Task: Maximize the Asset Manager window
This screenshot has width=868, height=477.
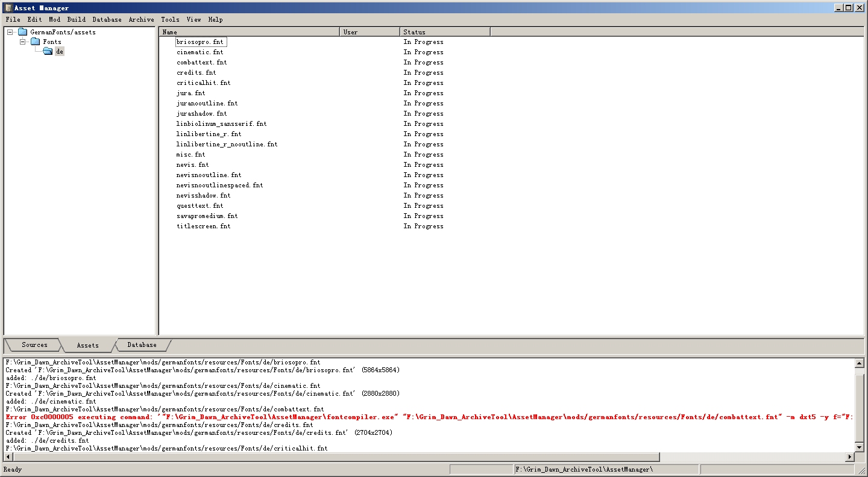Action: pyautogui.click(x=848, y=8)
